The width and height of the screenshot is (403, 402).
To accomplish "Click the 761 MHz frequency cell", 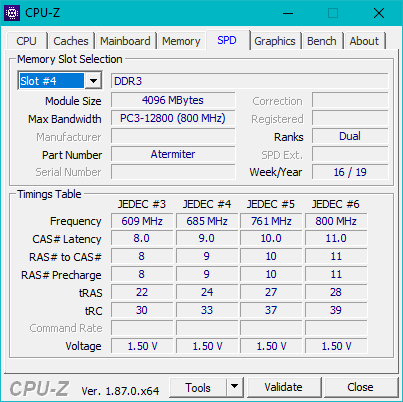I will (x=271, y=221).
